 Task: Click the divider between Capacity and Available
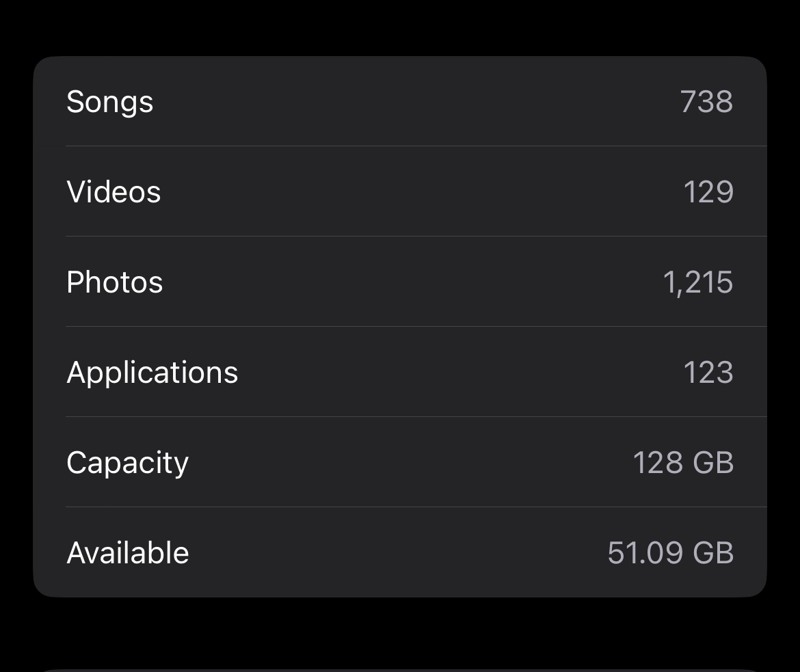pyautogui.click(x=416, y=507)
